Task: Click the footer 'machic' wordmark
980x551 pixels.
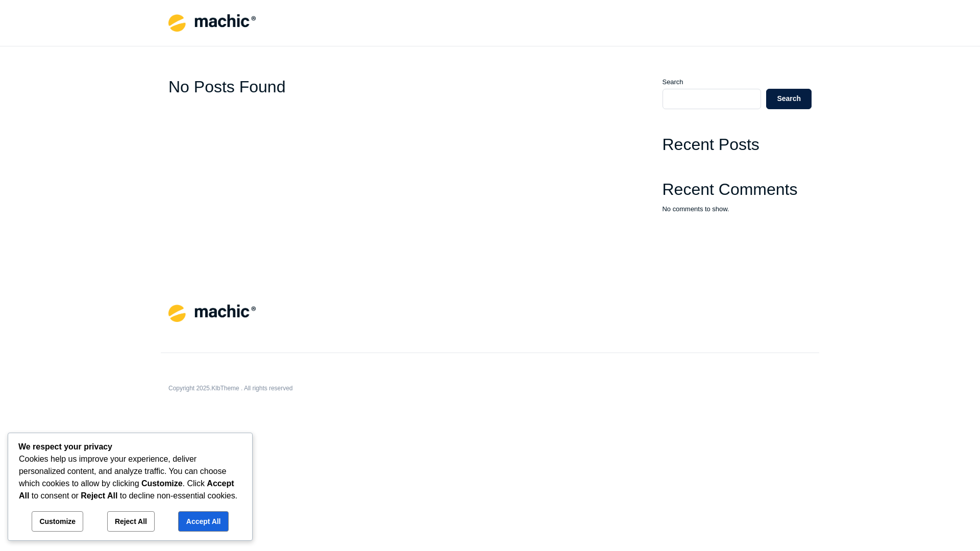Action: 225,311
